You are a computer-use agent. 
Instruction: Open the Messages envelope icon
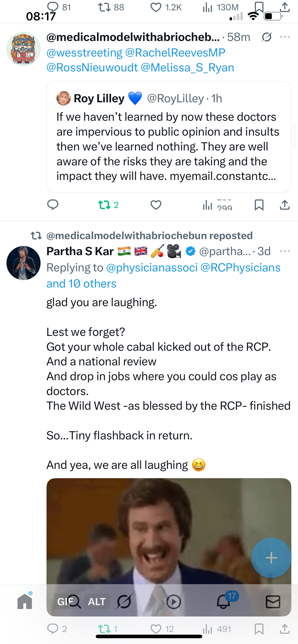click(x=273, y=602)
